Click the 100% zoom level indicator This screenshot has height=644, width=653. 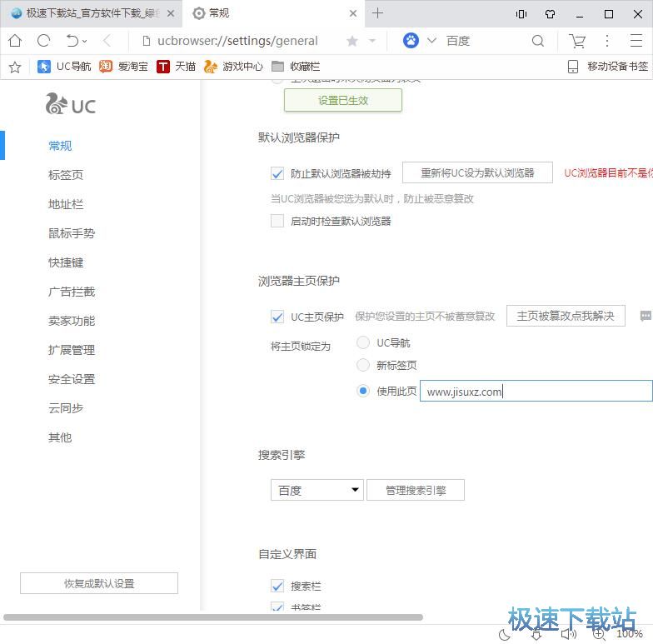[630, 633]
